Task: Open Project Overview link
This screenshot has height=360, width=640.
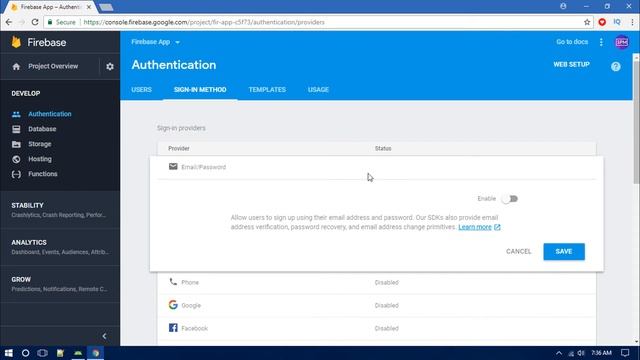Action: pyautogui.click(x=53, y=66)
